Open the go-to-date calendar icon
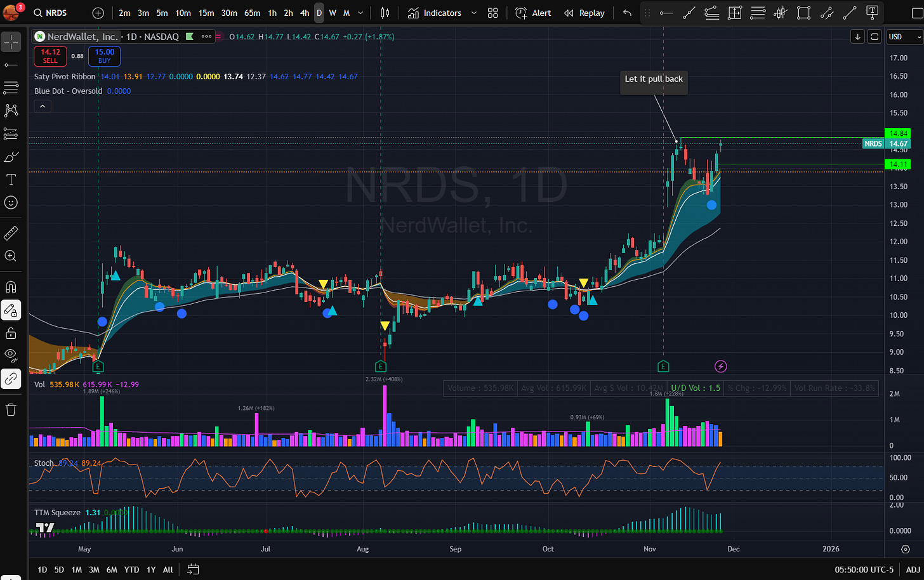 [x=193, y=569]
